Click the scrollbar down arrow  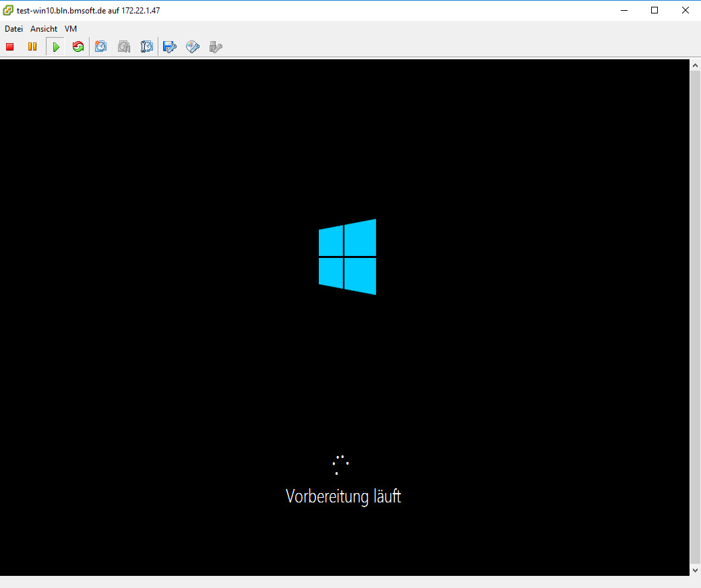[x=695, y=570]
